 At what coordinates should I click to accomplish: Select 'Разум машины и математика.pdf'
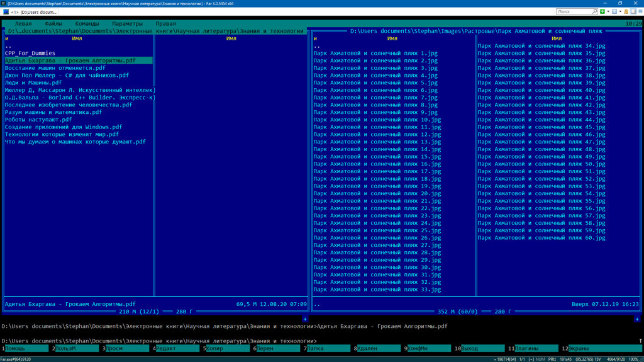click(x=53, y=112)
